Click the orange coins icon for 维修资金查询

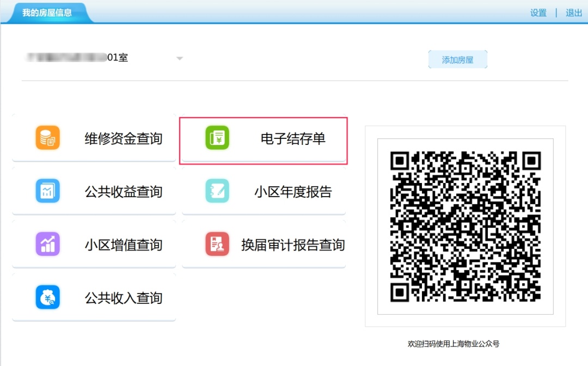click(x=48, y=138)
